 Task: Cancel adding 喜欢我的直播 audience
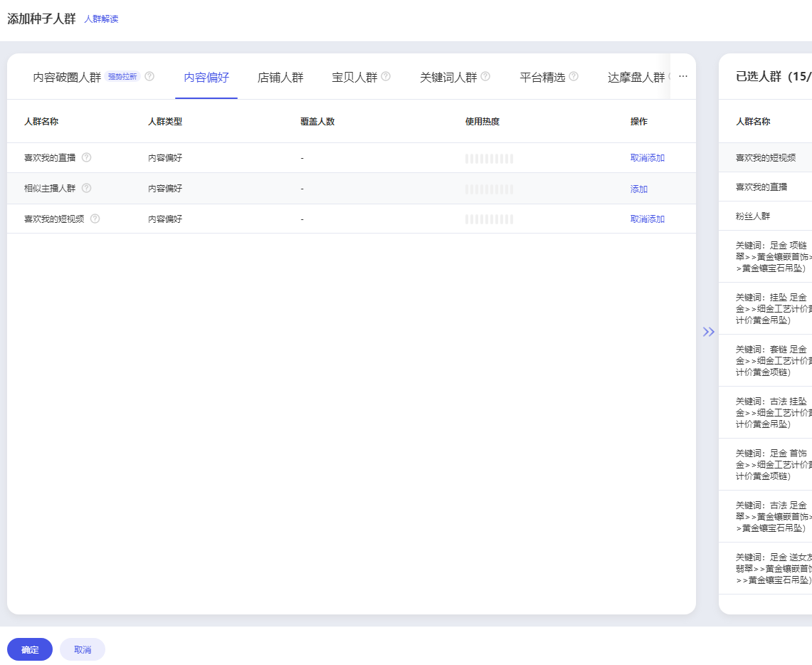pos(647,158)
